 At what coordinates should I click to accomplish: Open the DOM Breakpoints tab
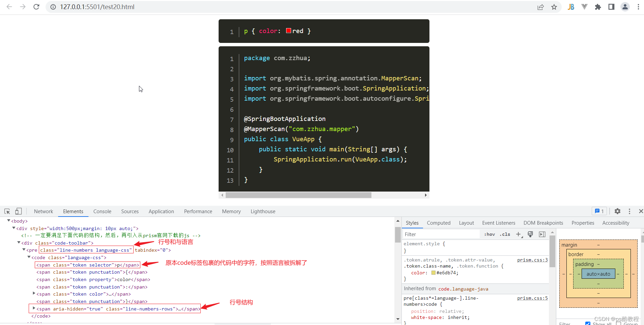(x=543, y=223)
